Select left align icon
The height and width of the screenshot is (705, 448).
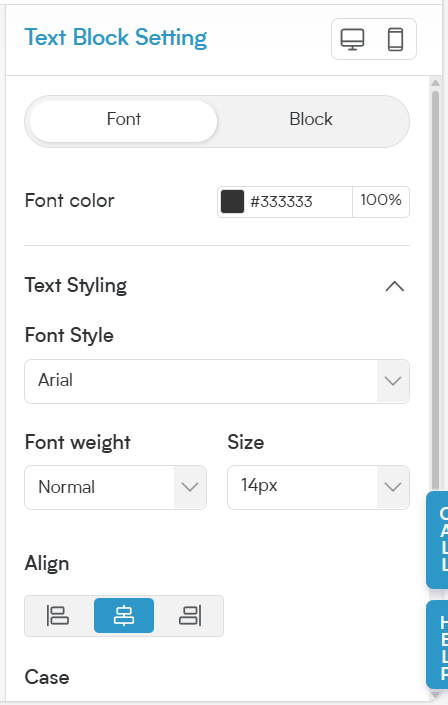pyautogui.click(x=58, y=616)
